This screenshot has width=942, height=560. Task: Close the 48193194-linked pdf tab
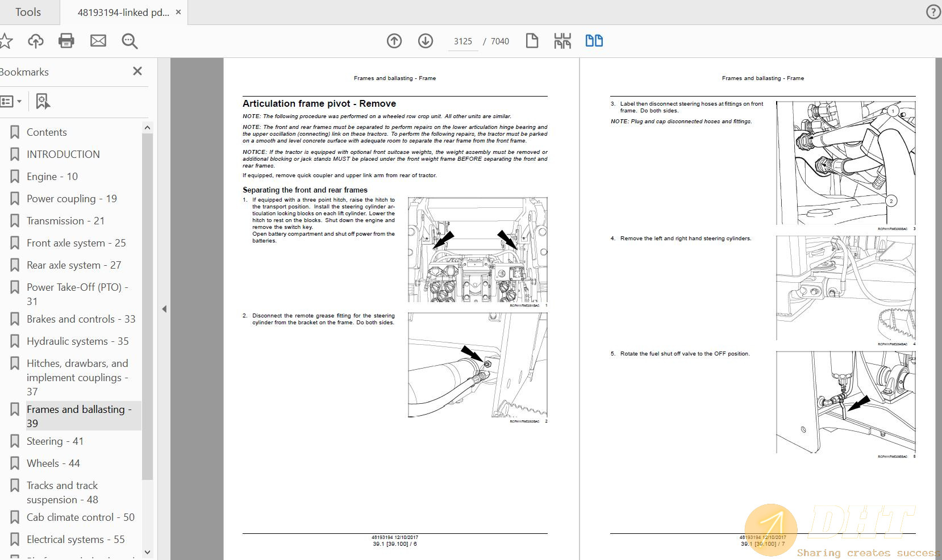pos(178,12)
